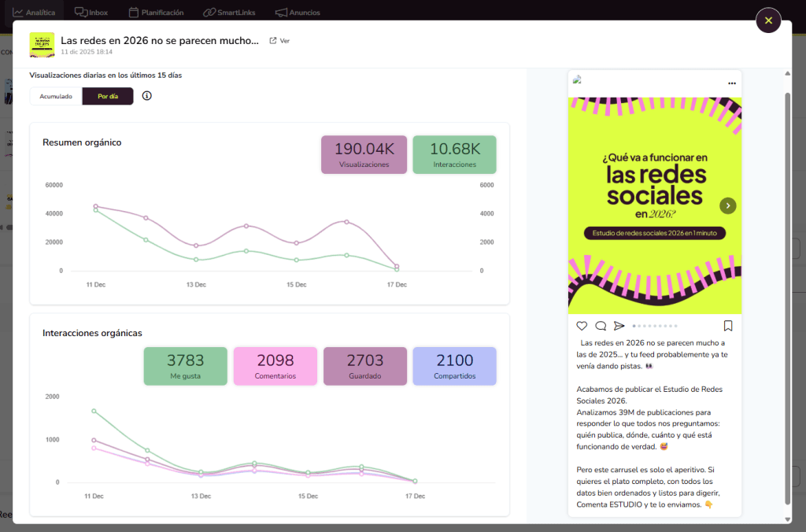Select the Por día toggle
Screen dimensions: 806x532
pyautogui.click(x=108, y=96)
